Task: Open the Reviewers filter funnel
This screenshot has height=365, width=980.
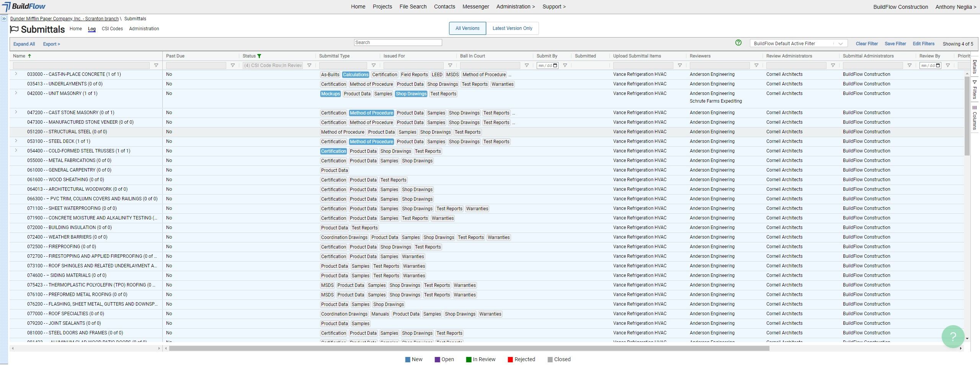Action: coord(756,65)
